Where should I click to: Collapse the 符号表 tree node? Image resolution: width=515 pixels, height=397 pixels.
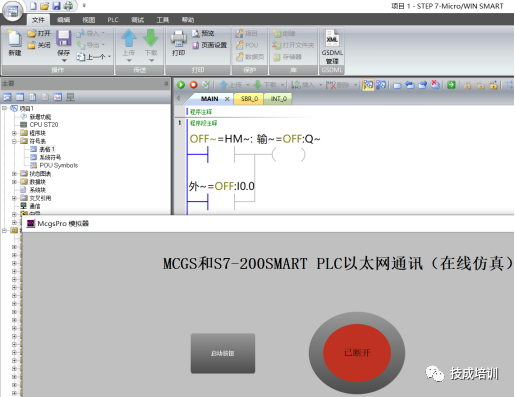click(x=14, y=141)
